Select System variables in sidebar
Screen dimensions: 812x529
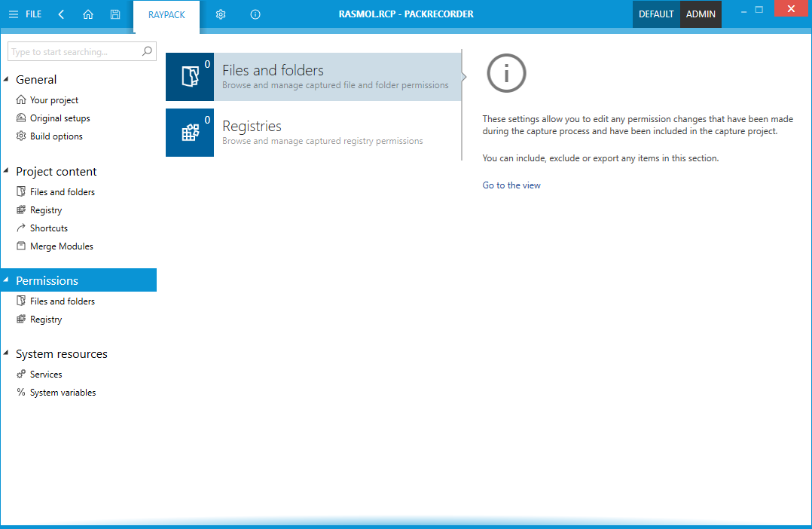(x=63, y=393)
